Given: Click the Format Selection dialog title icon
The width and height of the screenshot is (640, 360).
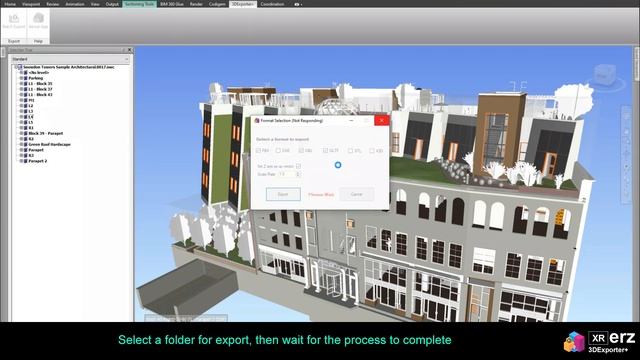Looking at the screenshot, I should pyautogui.click(x=257, y=120).
